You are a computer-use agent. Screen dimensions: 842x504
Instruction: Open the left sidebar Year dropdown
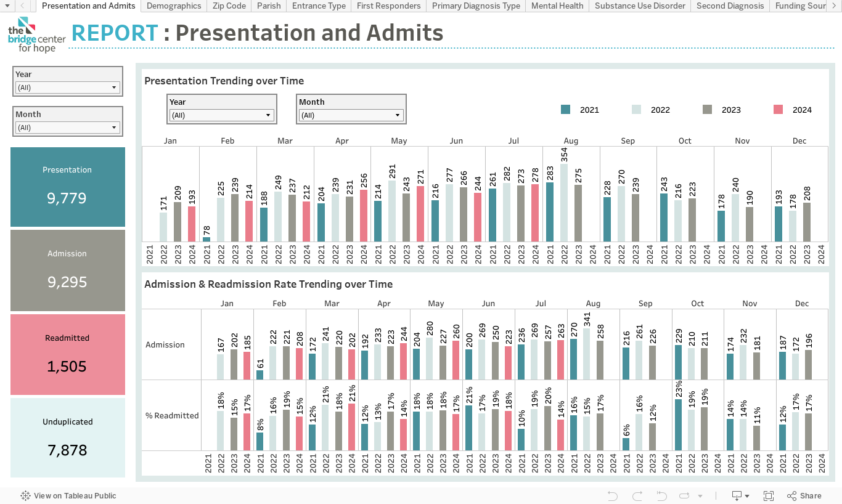coord(67,87)
